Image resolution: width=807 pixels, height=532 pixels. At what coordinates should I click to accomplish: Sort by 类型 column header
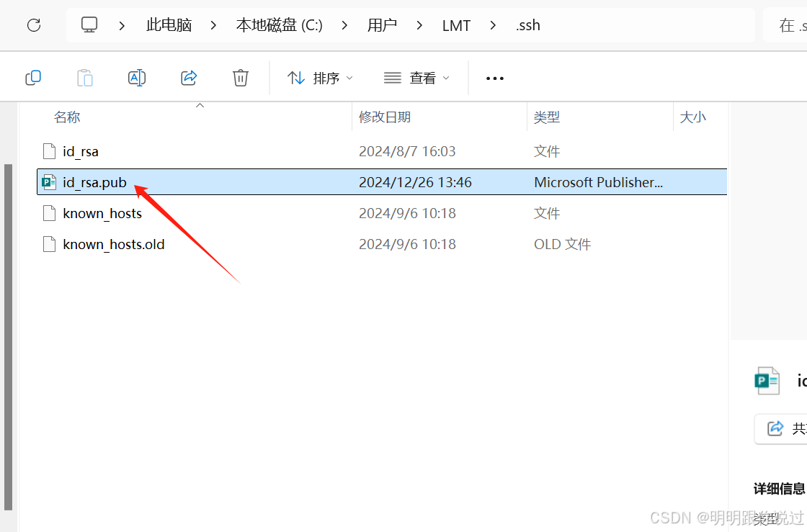547,117
